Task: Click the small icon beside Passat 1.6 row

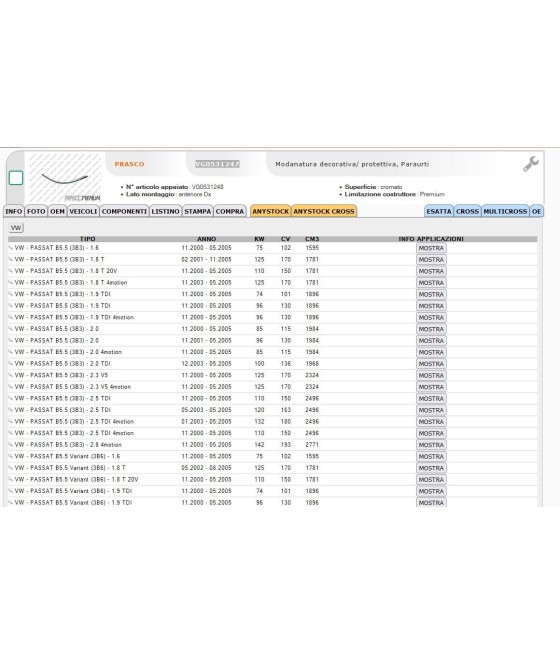Action: 10,248
